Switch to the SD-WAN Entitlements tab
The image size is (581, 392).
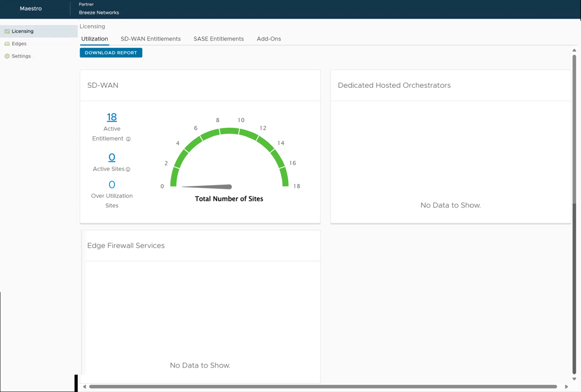pyautogui.click(x=151, y=38)
